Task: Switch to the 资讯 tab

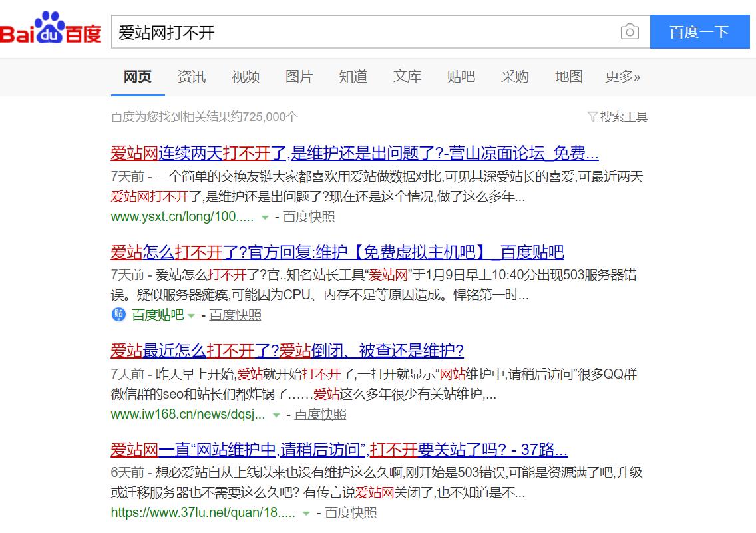Action: click(x=191, y=77)
